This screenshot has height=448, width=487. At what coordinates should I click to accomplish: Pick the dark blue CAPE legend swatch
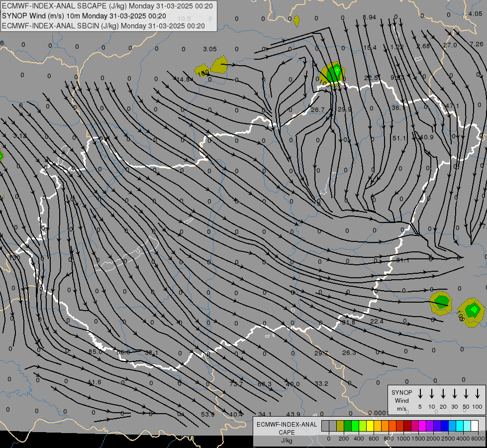(445, 426)
